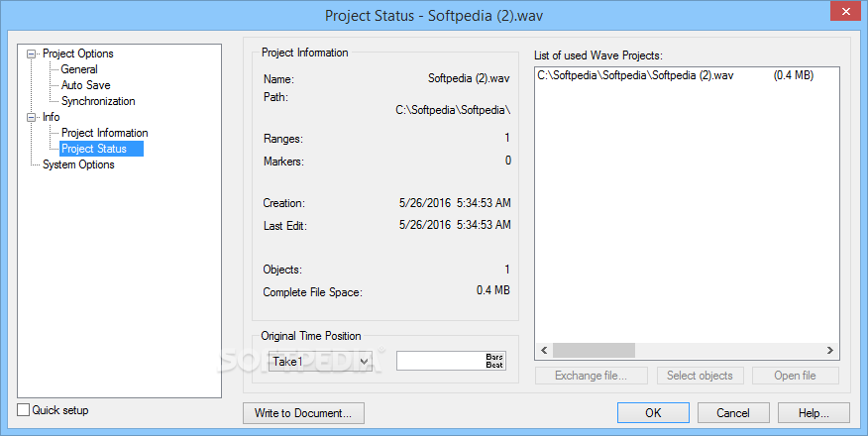Click the project name value Softpedia (2).wav
This screenshot has width=868, height=436.
point(469,78)
